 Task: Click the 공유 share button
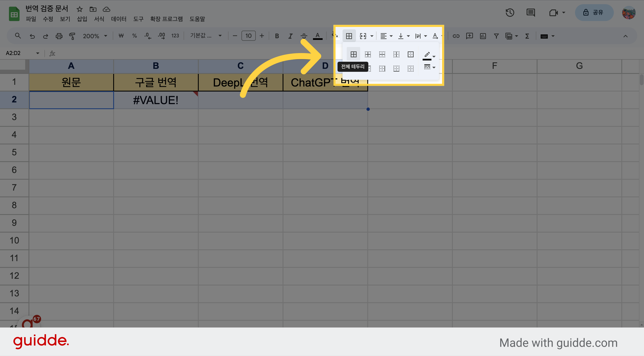(594, 13)
